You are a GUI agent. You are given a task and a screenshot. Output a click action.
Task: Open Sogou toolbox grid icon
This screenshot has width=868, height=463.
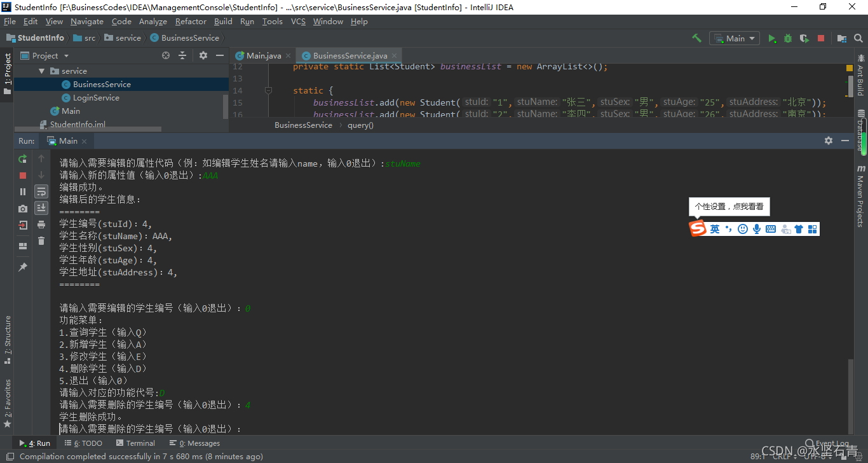pos(812,229)
